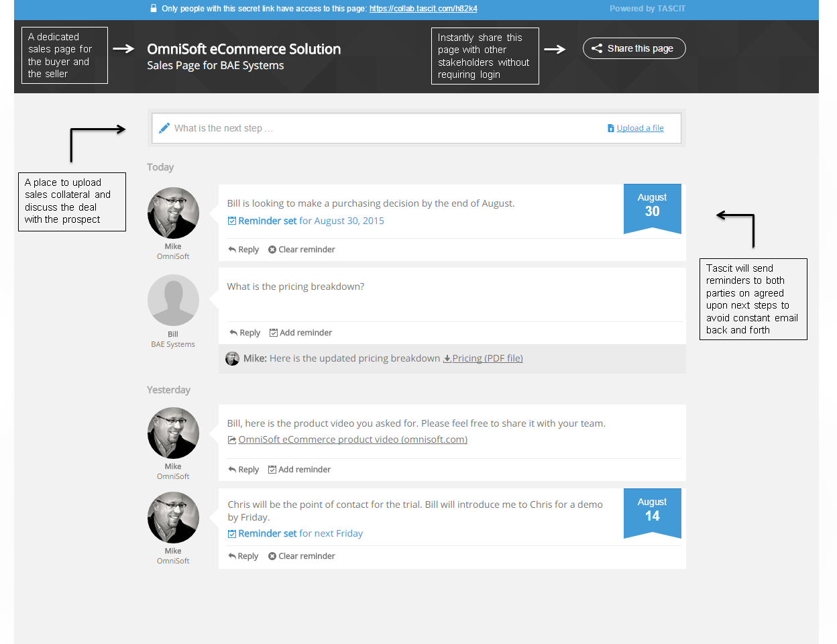Click Upload a file link
837x644 pixels.
pos(640,128)
